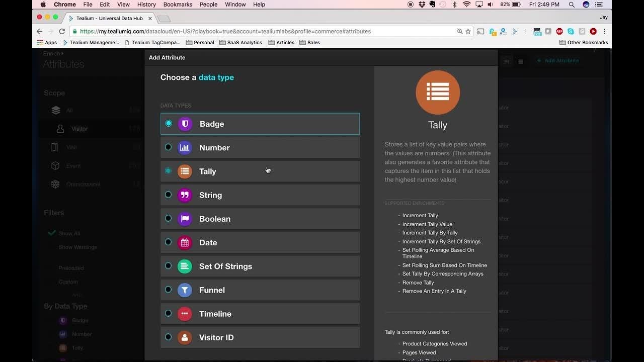Image resolution: width=644 pixels, height=362 pixels.
Task: Select the Tally radio button
Action: pyautogui.click(x=169, y=171)
